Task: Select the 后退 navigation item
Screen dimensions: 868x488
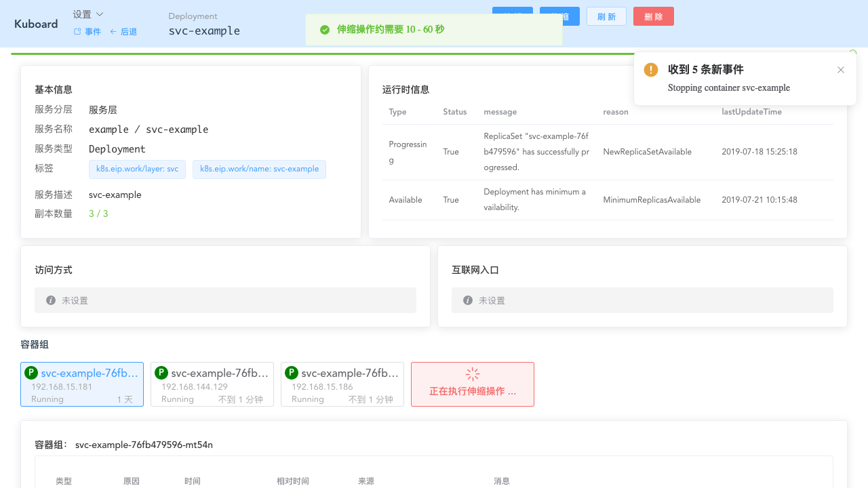Action: point(129,31)
